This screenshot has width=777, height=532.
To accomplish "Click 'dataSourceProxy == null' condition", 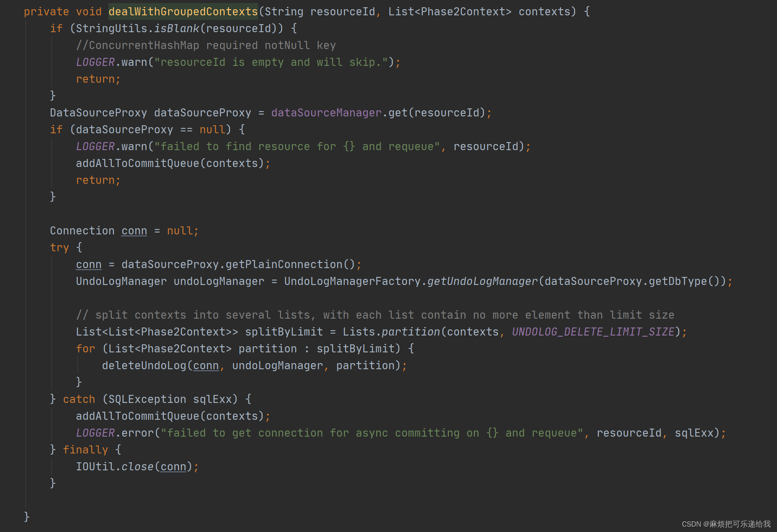I will 150,129.
